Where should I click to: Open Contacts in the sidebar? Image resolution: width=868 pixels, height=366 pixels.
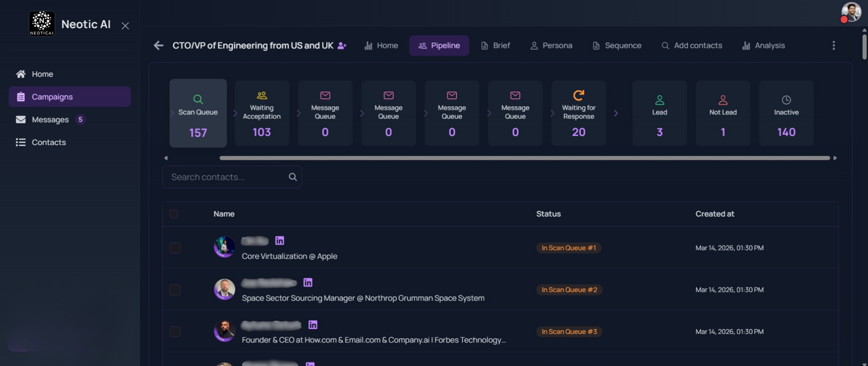coord(70,142)
